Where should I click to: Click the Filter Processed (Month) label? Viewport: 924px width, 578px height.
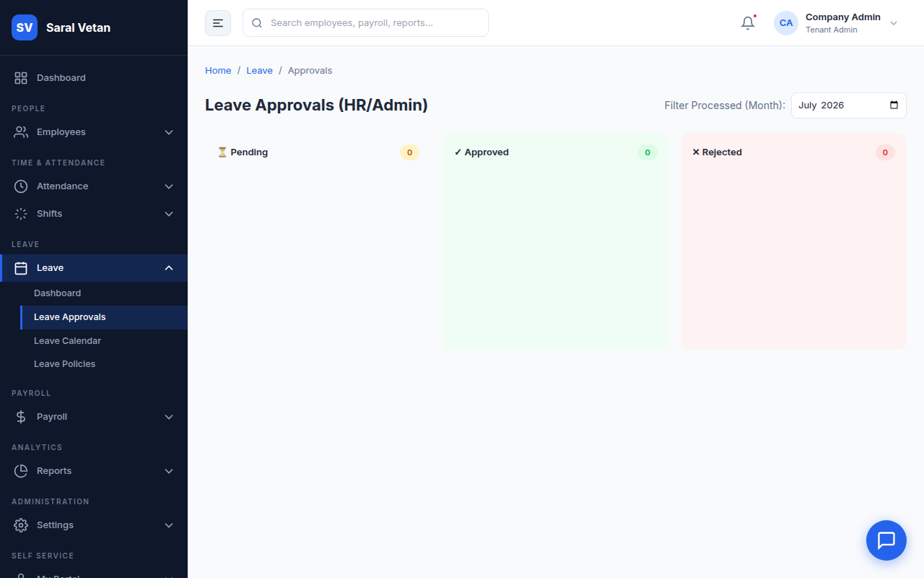tap(725, 105)
